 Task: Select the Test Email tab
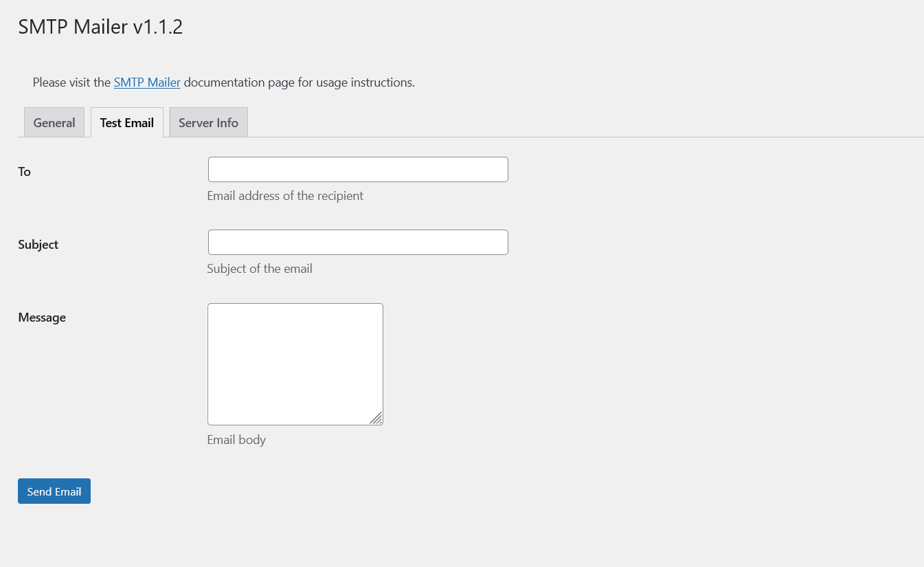click(x=127, y=122)
